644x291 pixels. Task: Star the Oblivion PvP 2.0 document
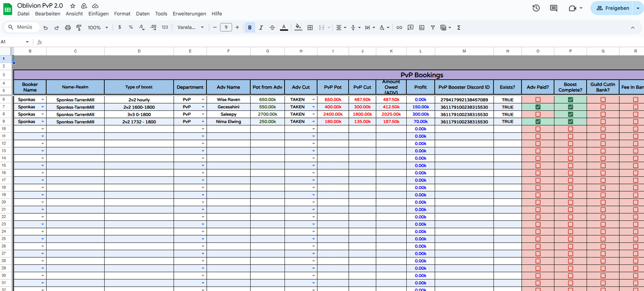click(73, 5)
